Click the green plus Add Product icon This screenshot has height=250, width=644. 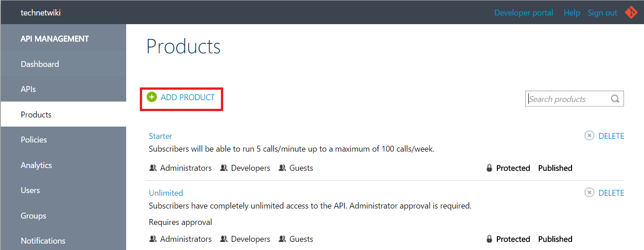click(152, 97)
